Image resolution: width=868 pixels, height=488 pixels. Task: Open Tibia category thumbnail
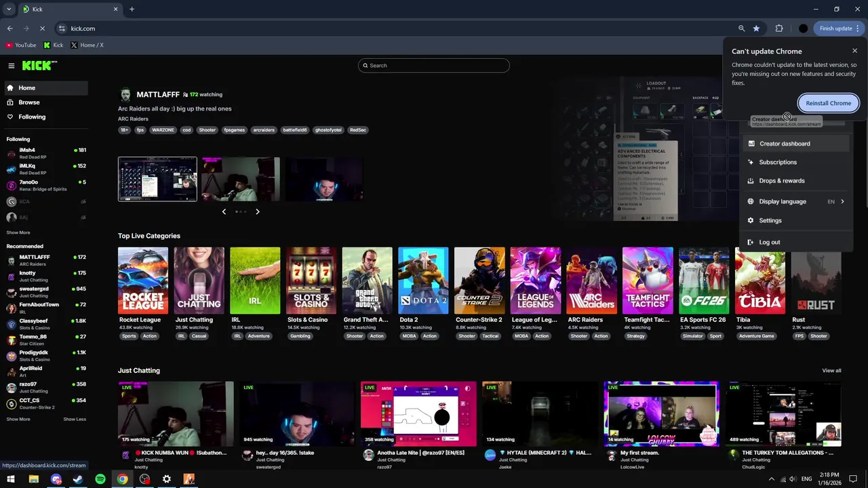(x=760, y=281)
